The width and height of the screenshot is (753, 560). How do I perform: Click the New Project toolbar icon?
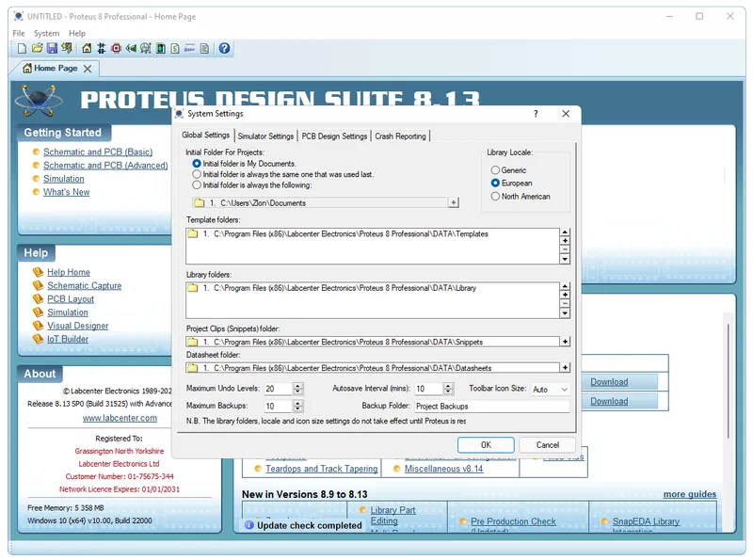21,48
